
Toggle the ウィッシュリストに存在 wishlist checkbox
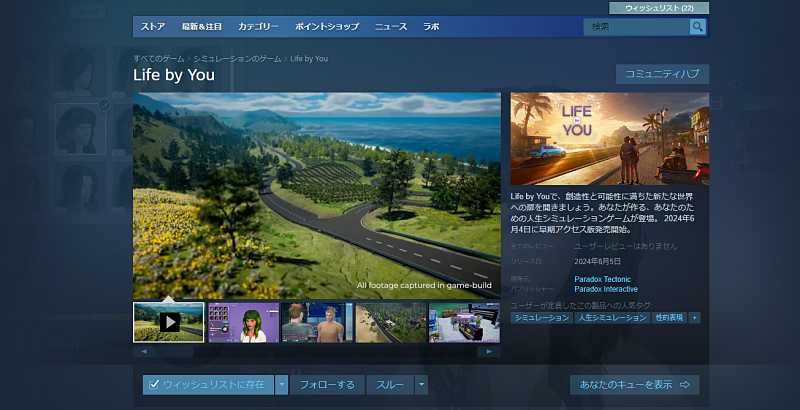(x=154, y=384)
